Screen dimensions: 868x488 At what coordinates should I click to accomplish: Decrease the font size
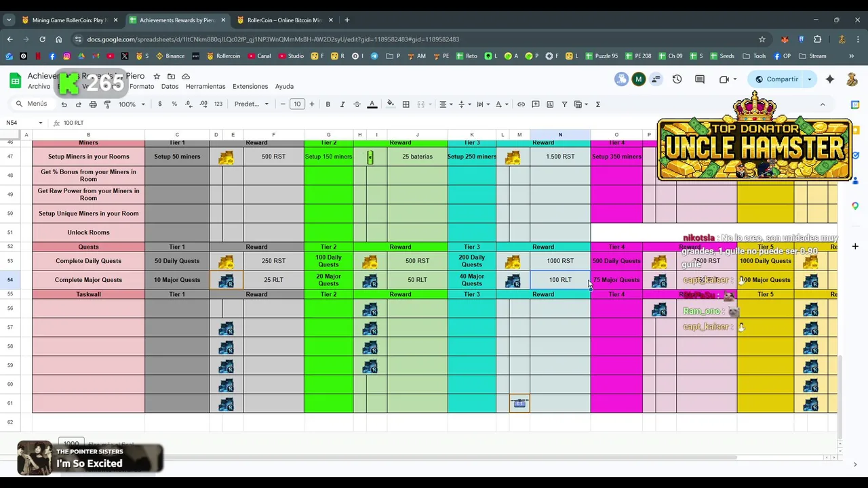282,104
